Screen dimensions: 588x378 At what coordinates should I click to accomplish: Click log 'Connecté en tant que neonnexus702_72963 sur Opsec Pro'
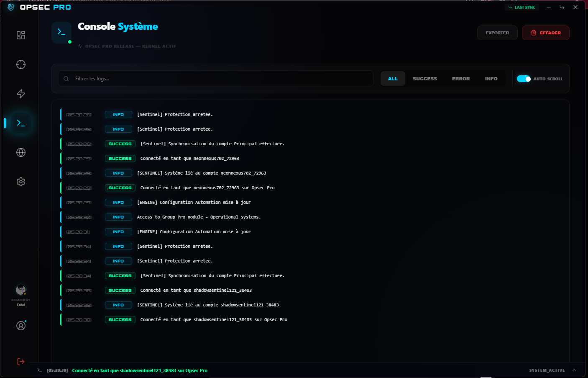pos(207,188)
